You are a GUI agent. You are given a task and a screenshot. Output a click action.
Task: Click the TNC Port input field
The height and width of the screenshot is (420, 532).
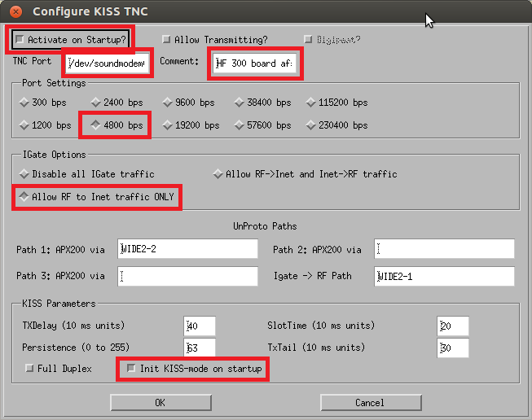pyautogui.click(x=108, y=63)
